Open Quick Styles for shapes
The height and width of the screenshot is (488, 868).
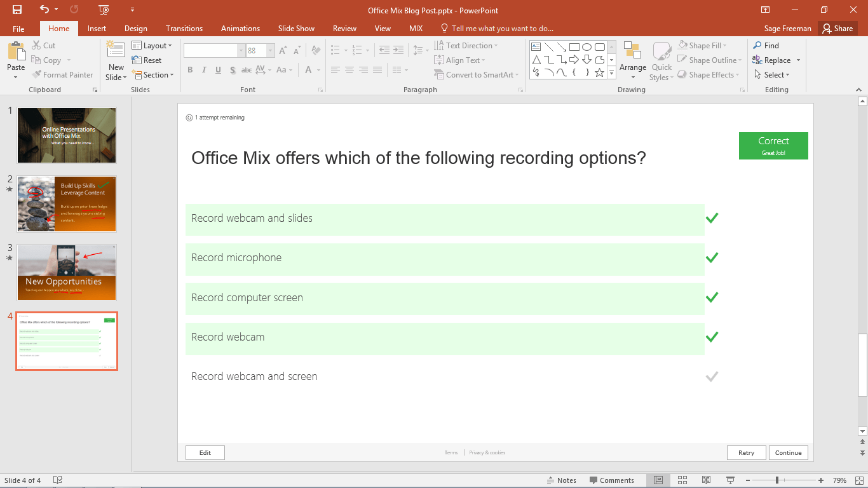coord(661,60)
